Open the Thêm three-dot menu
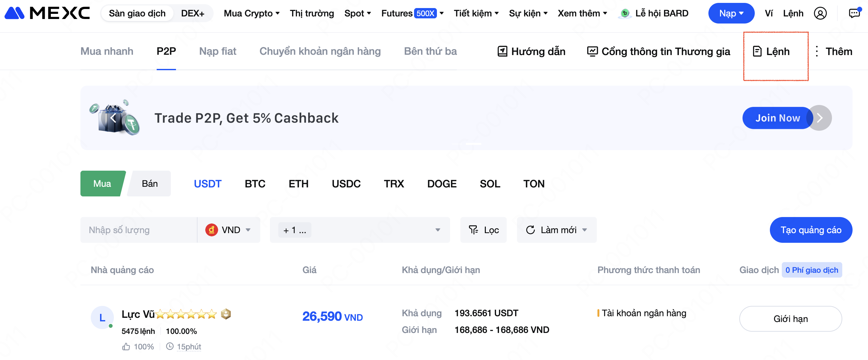 [817, 51]
